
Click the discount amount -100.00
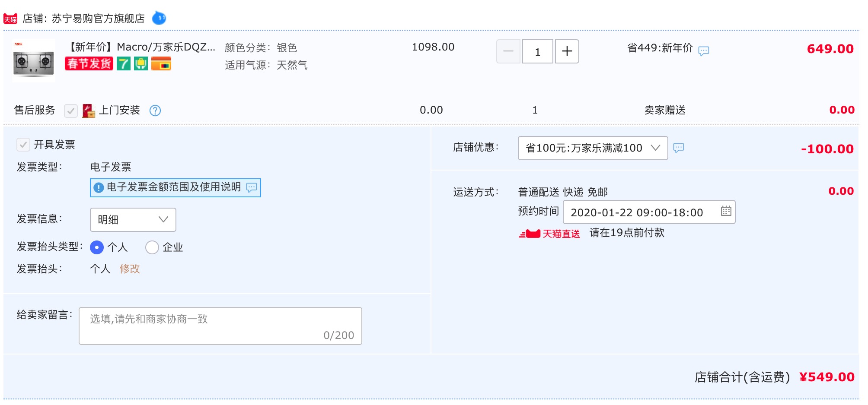[x=827, y=149]
